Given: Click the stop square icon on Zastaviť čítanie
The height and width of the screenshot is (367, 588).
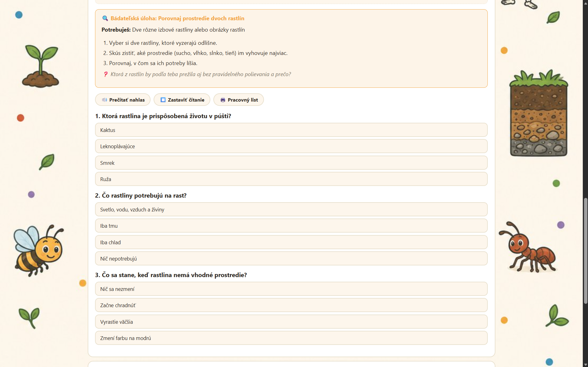Looking at the screenshot, I should 163,100.
